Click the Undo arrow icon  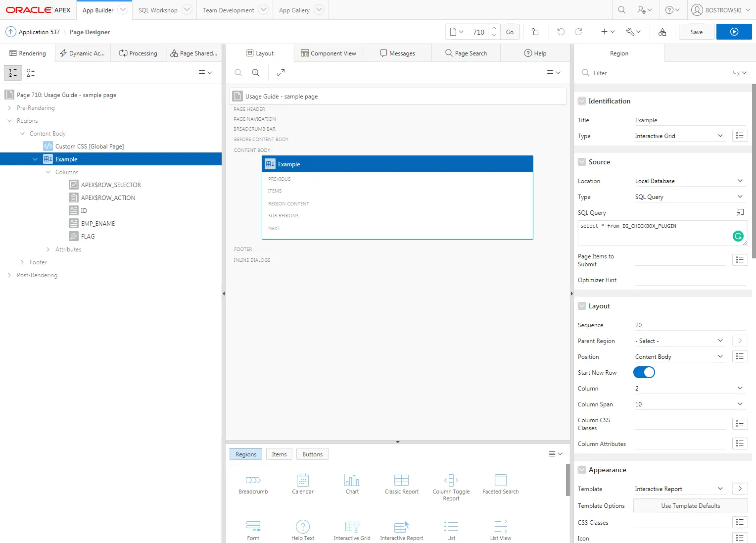pos(561,32)
